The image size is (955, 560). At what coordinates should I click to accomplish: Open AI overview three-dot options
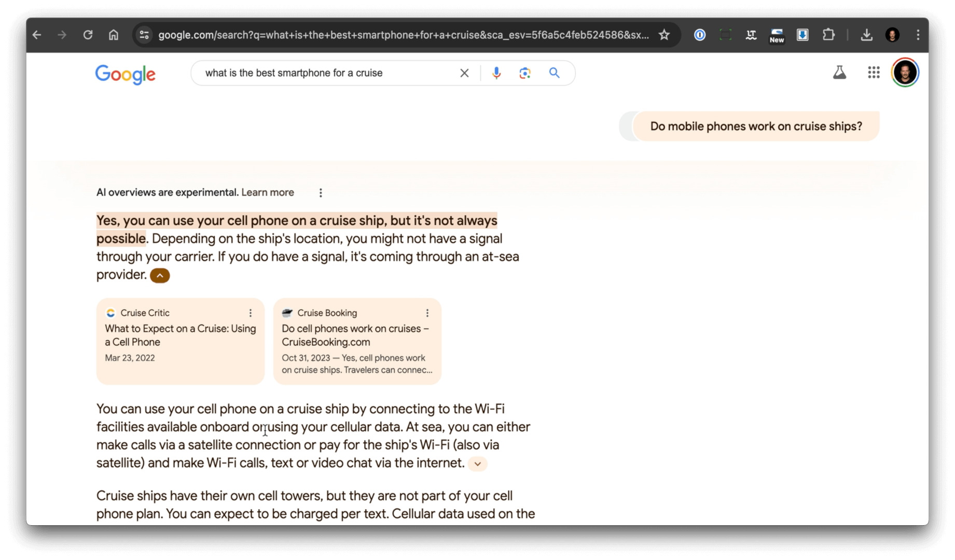pos(321,193)
